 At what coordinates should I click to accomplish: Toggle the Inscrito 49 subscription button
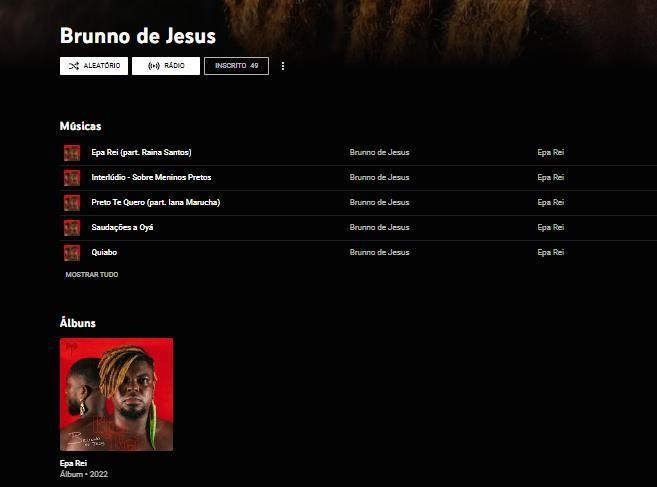click(236, 66)
